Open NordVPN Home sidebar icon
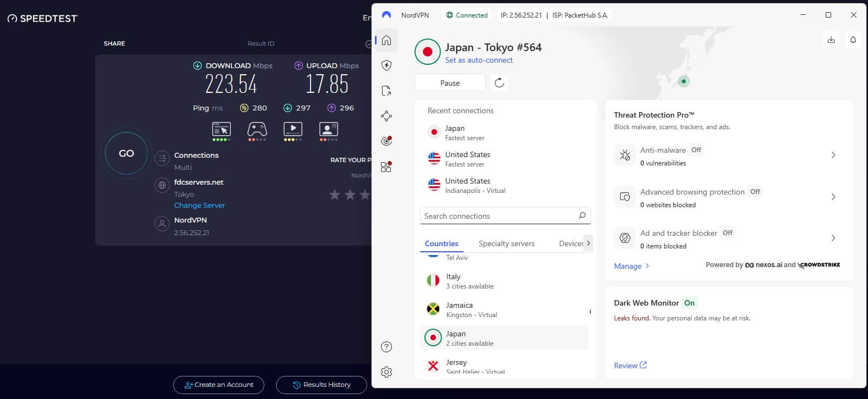Image resolution: width=868 pixels, height=399 pixels. click(x=386, y=40)
